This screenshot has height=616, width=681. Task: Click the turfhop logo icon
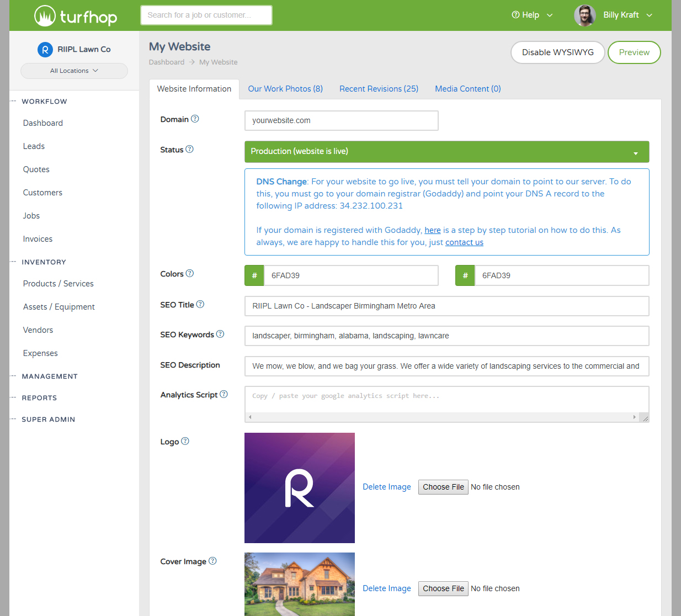point(45,16)
